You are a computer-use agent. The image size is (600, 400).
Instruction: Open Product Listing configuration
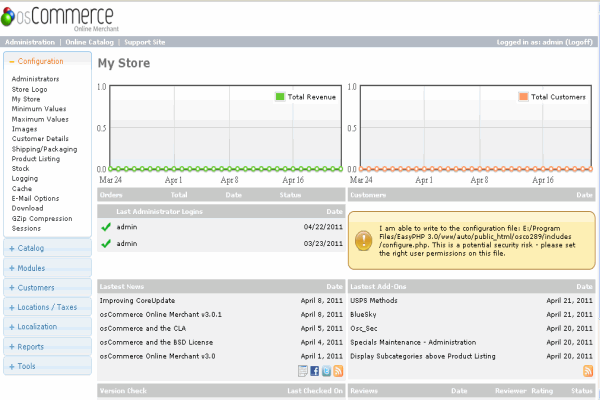(36, 158)
